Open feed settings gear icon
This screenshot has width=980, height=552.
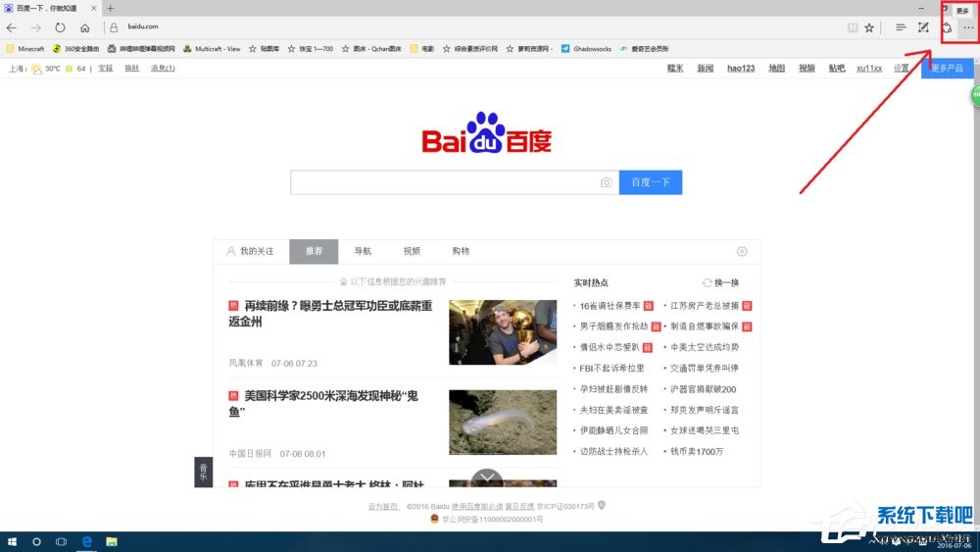point(742,251)
